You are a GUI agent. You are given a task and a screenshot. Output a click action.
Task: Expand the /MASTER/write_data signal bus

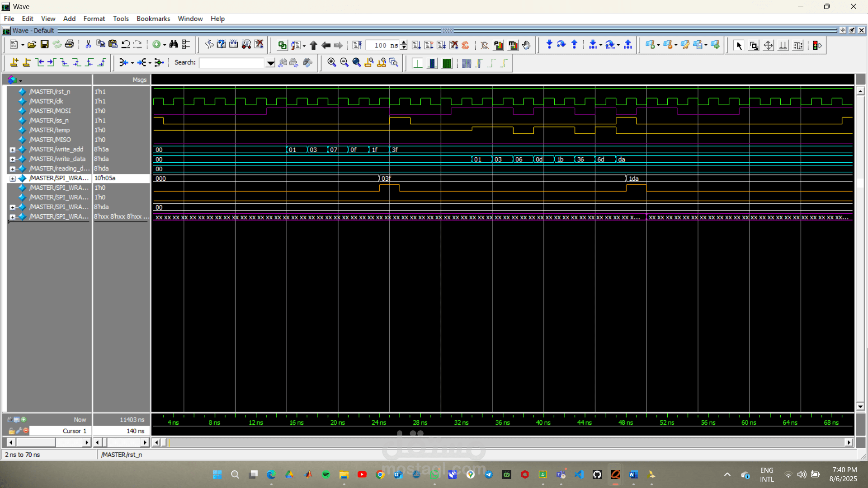point(13,159)
